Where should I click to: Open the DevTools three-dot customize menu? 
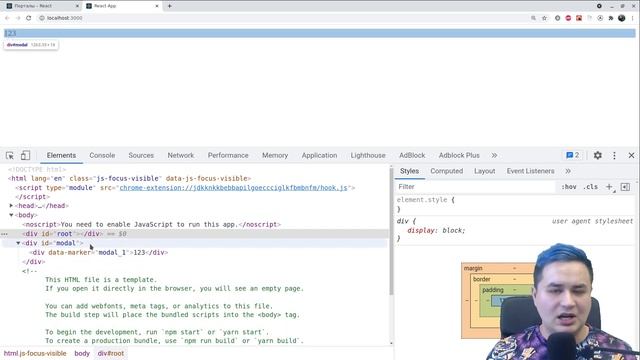[614, 156]
